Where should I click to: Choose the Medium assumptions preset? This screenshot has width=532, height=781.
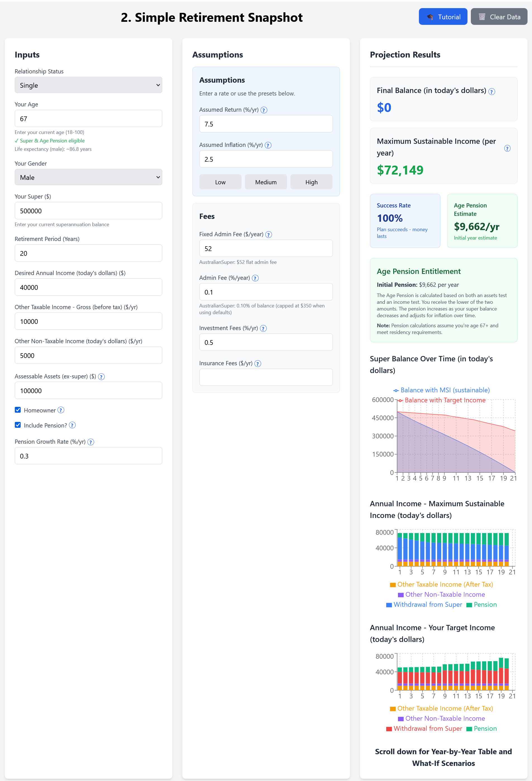tap(266, 182)
